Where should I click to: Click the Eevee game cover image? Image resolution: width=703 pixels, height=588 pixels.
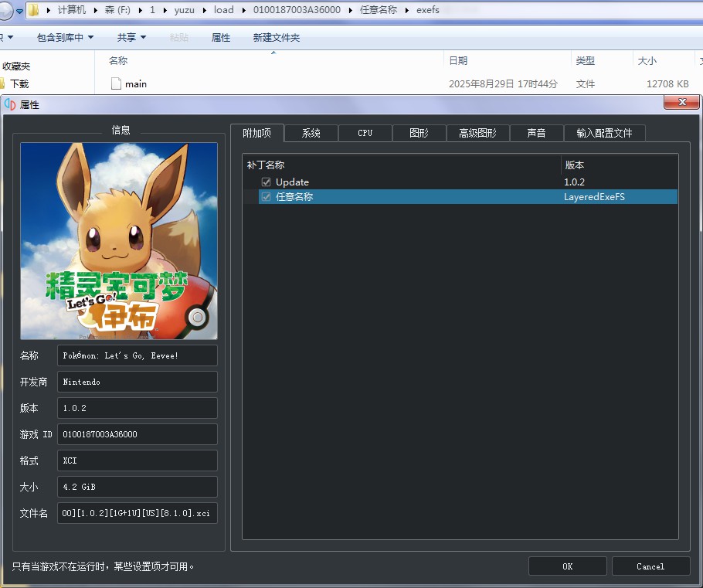(119, 241)
